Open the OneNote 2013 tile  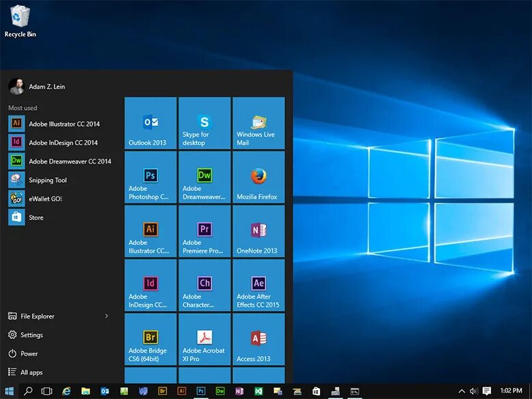pos(258,231)
